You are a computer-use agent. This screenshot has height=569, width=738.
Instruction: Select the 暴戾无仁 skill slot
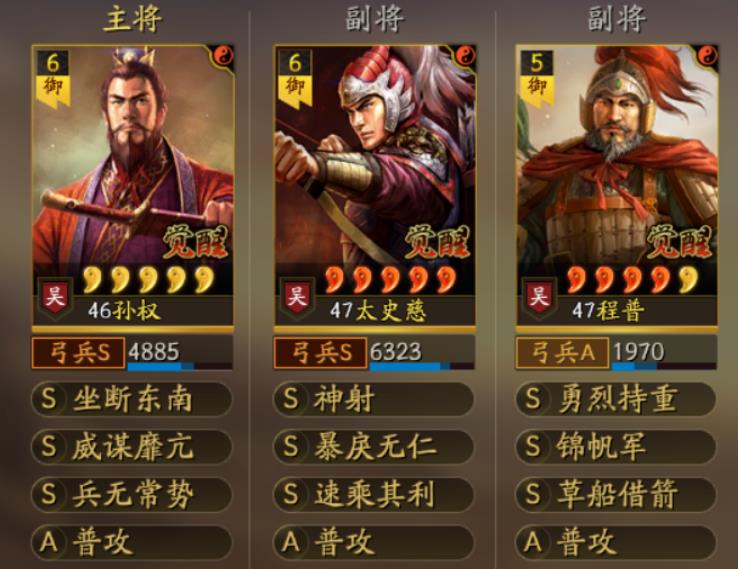click(x=374, y=447)
